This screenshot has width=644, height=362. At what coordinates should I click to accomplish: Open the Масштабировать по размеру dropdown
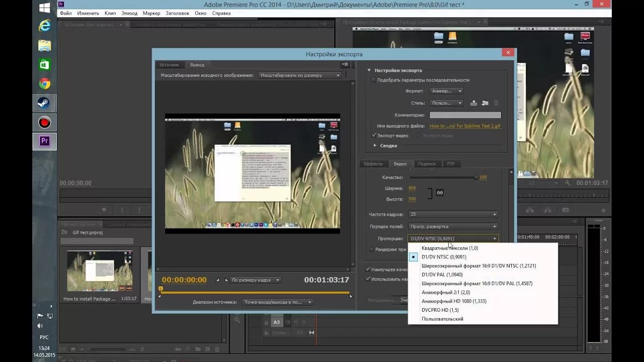[300, 75]
